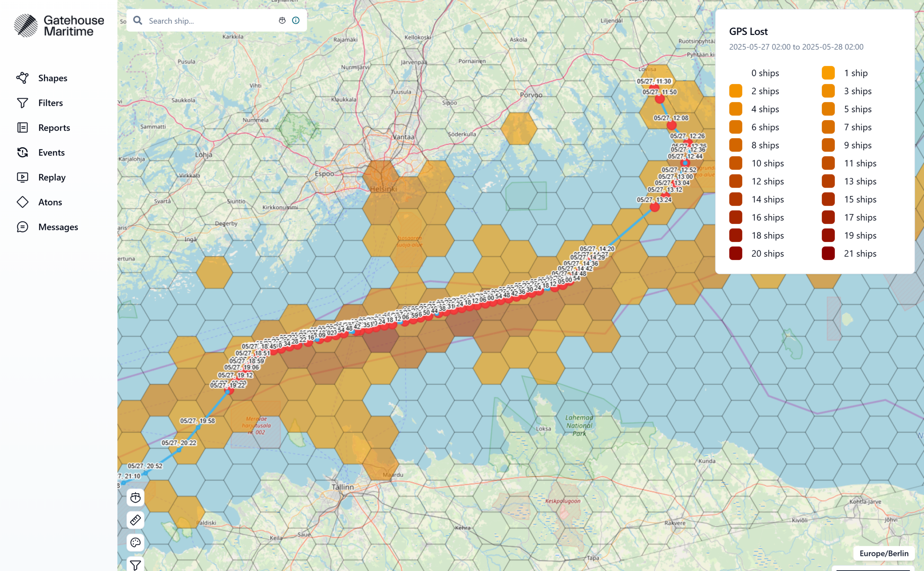Click the magnifier search icon
The width and height of the screenshot is (924, 571).
point(138,21)
